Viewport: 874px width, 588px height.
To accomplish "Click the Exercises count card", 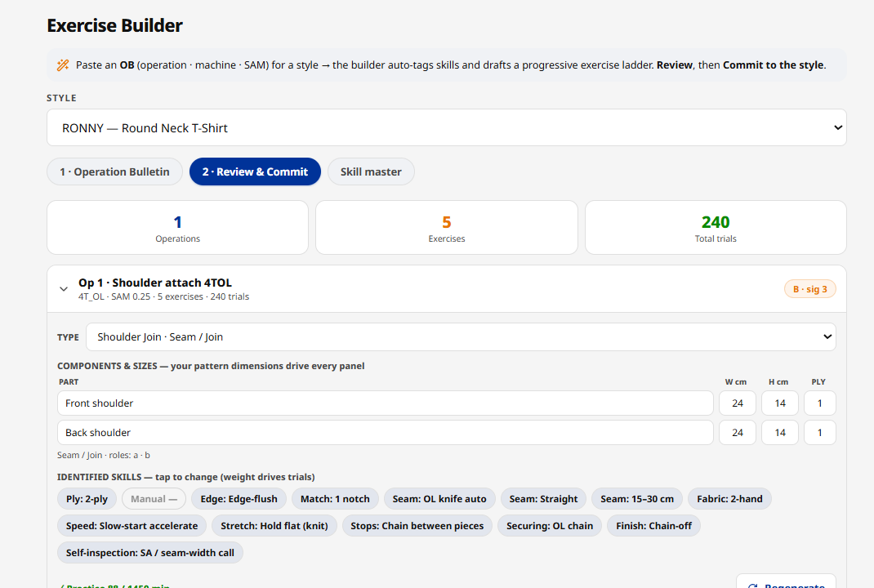I will [447, 227].
